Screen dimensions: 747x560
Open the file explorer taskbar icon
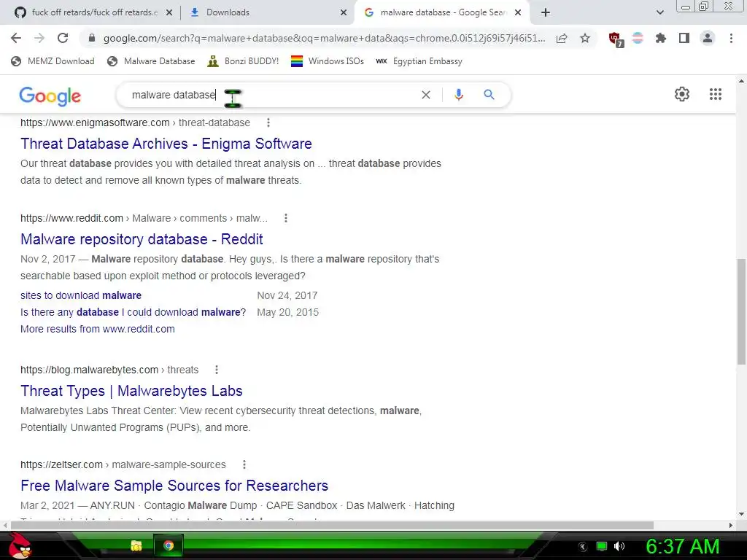coord(136,545)
